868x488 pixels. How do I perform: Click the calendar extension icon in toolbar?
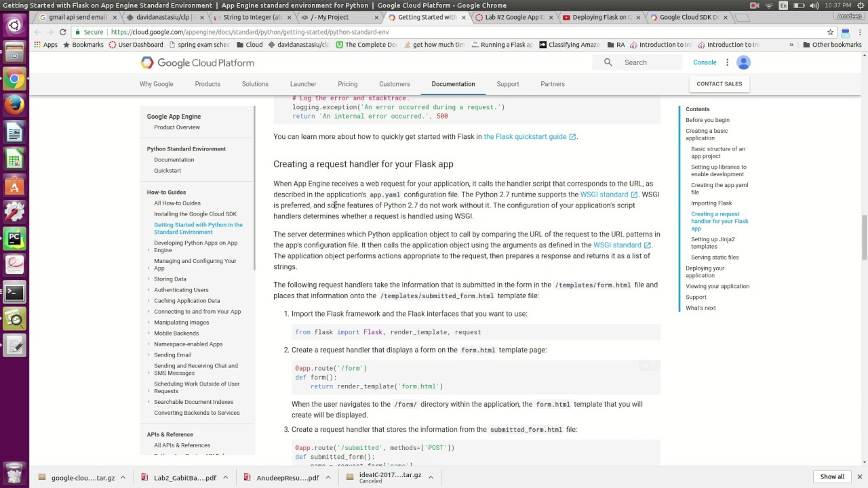coord(846,32)
